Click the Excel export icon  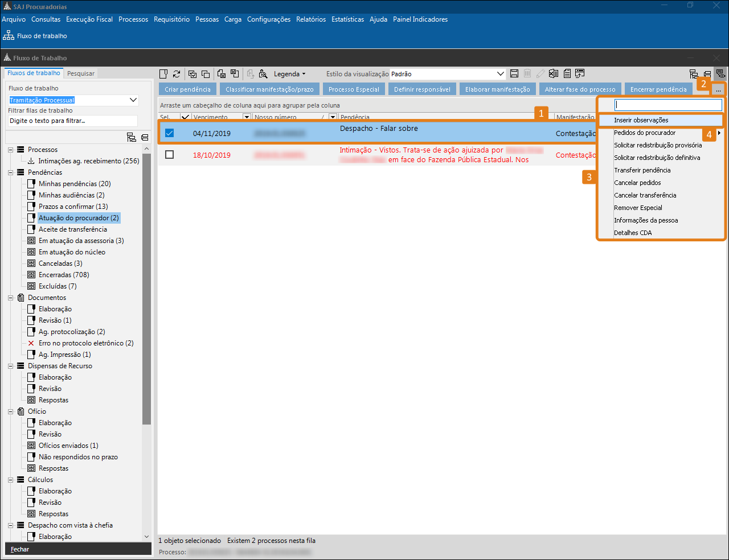click(554, 73)
